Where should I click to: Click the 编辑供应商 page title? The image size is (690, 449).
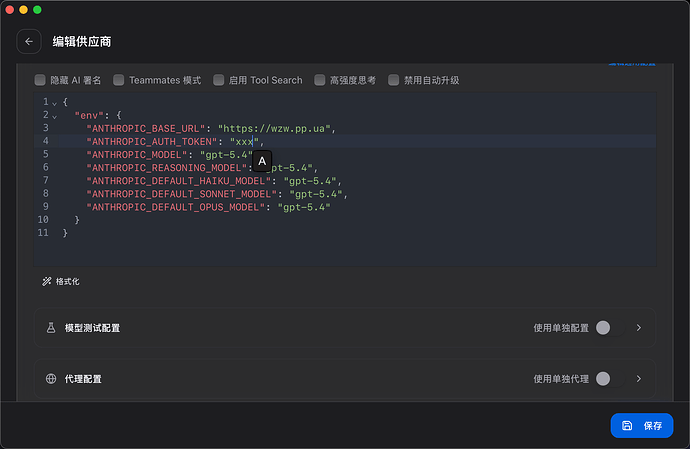click(82, 41)
